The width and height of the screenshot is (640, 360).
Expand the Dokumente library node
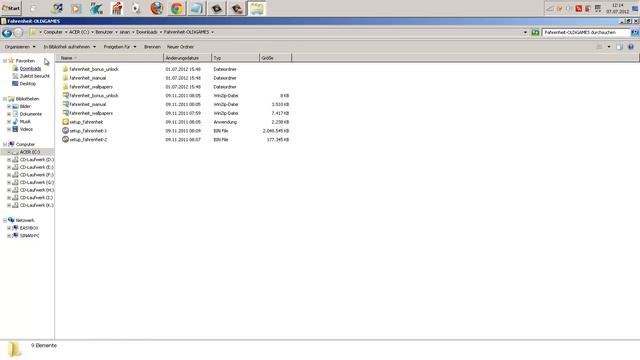click(x=9, y=114)
